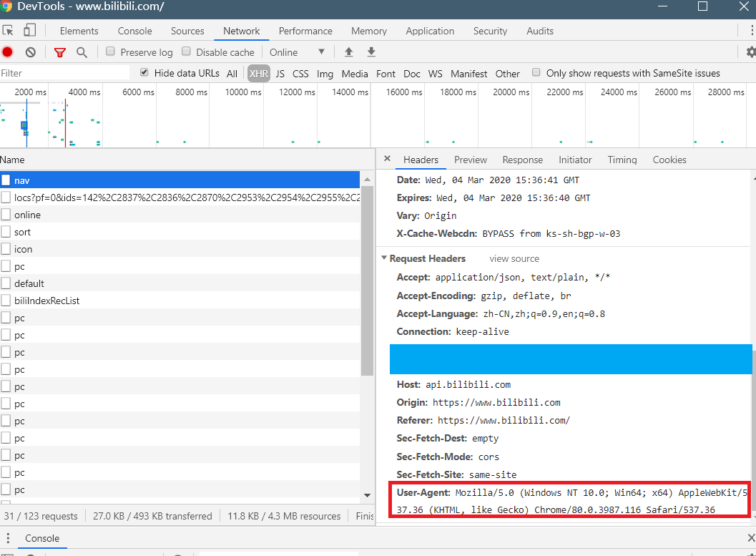Filter requests by CSS type
Viewport: 756px width, 556px height.
(x=300, y=73)
